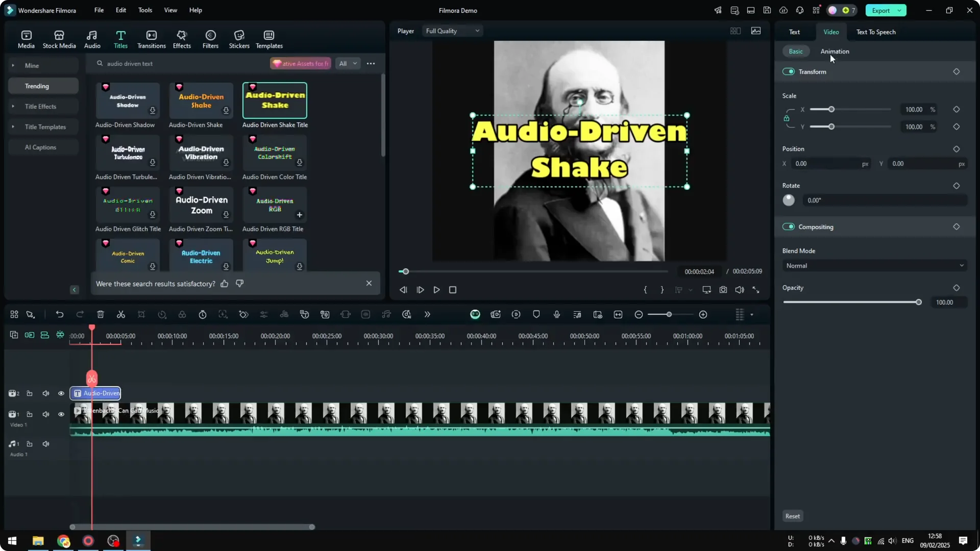The height and width of the screenshot is (551, 980).
Task: Click the Reset button in the panel
Action: tap(792, 516)
